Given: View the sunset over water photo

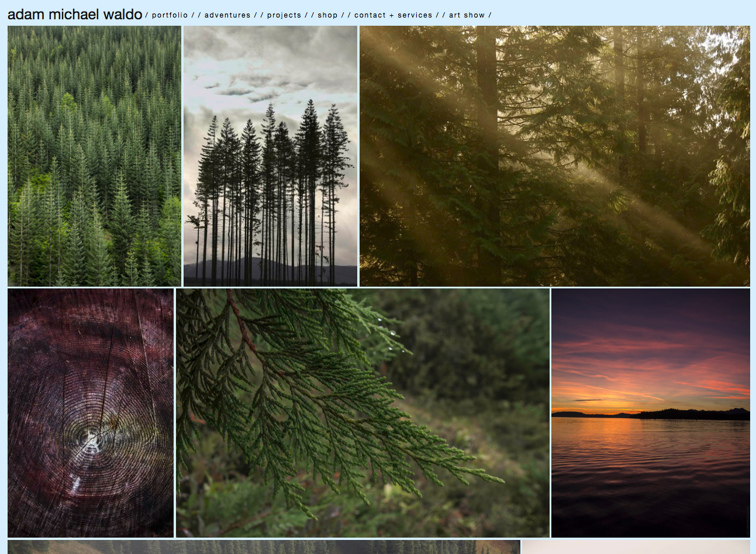Looking at the screenshot, I should point(651,413).
